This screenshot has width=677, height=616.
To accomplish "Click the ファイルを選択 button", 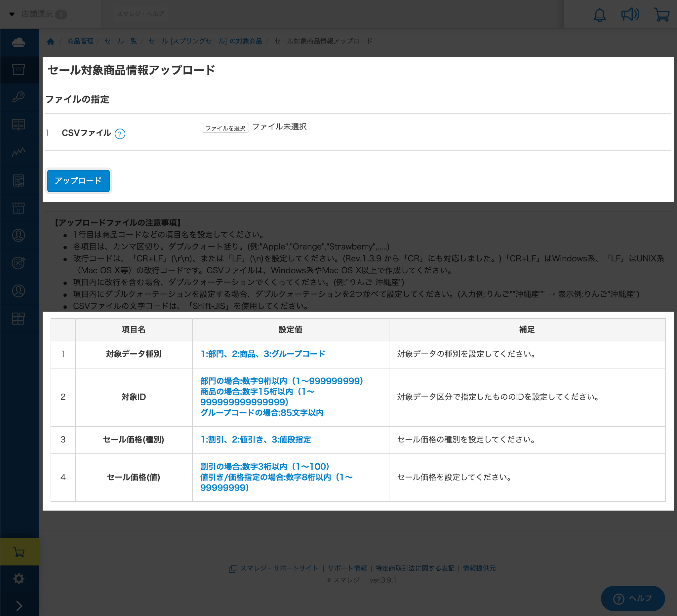I will (225, 128).
